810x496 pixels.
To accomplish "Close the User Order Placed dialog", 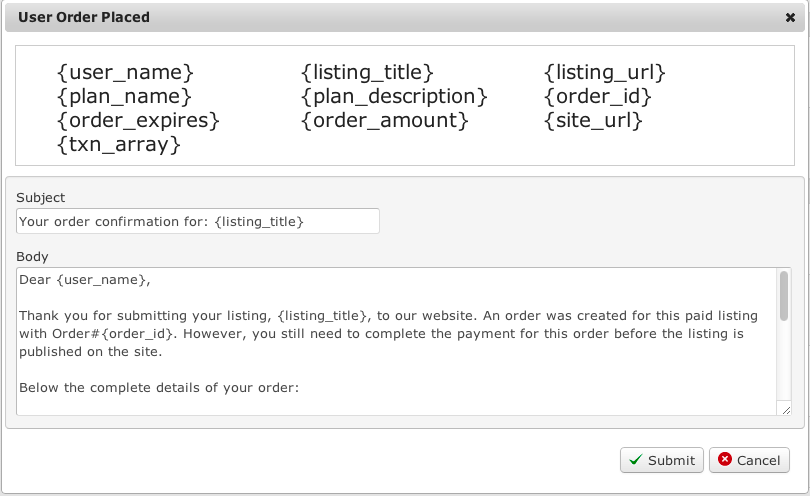I will 790,17.
